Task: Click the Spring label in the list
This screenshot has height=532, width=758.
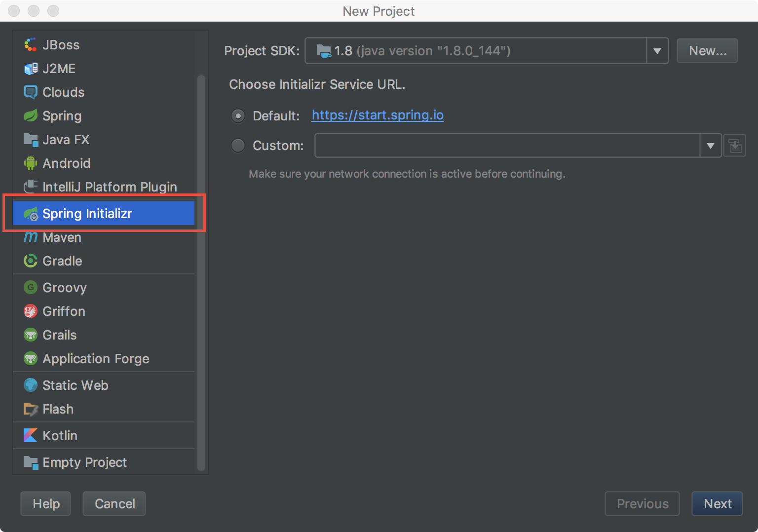Action: pos(62,116)
